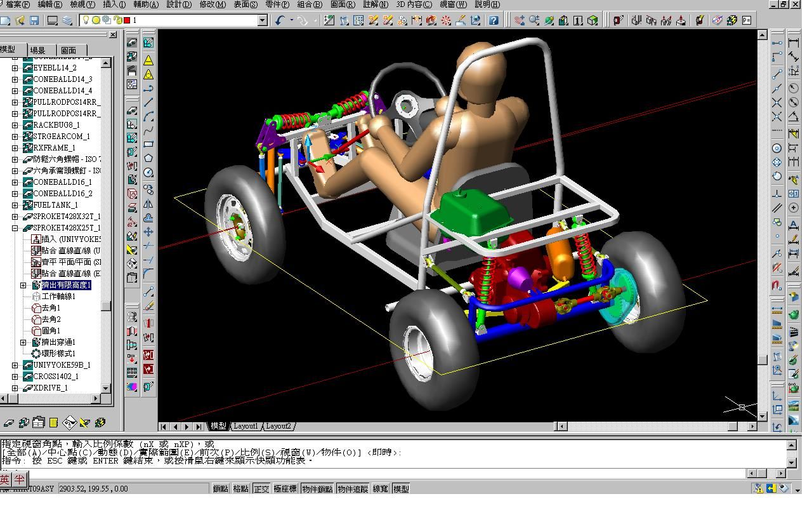Open the Help question mark icon
812x508 pixels.
click(494, 20)
